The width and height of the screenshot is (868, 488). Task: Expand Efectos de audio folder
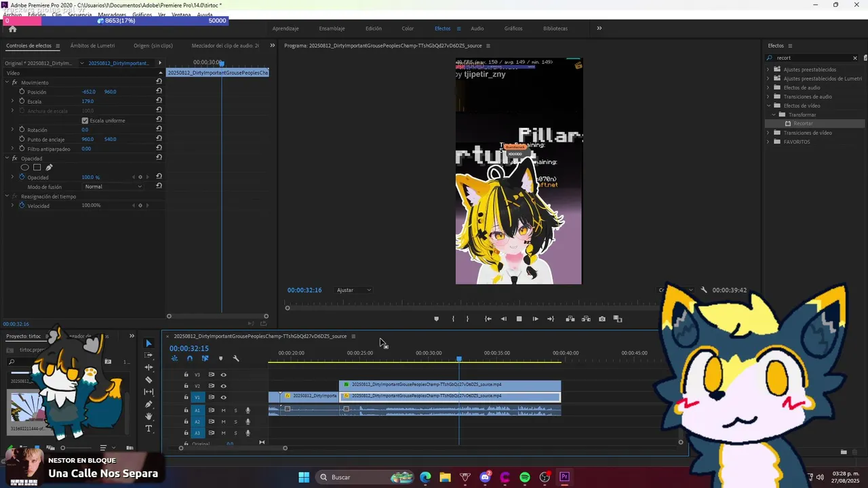[768, 87]
